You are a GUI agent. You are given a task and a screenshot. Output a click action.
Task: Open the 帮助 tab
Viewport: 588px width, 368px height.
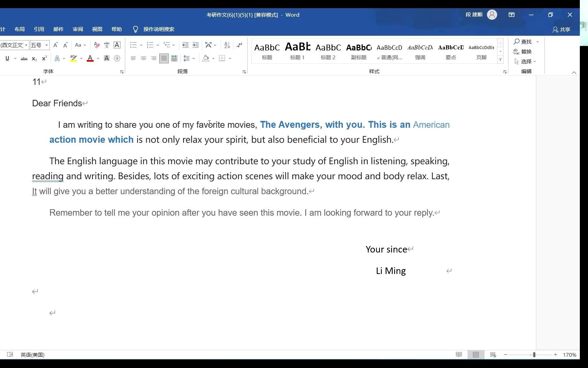coord(117,29)
